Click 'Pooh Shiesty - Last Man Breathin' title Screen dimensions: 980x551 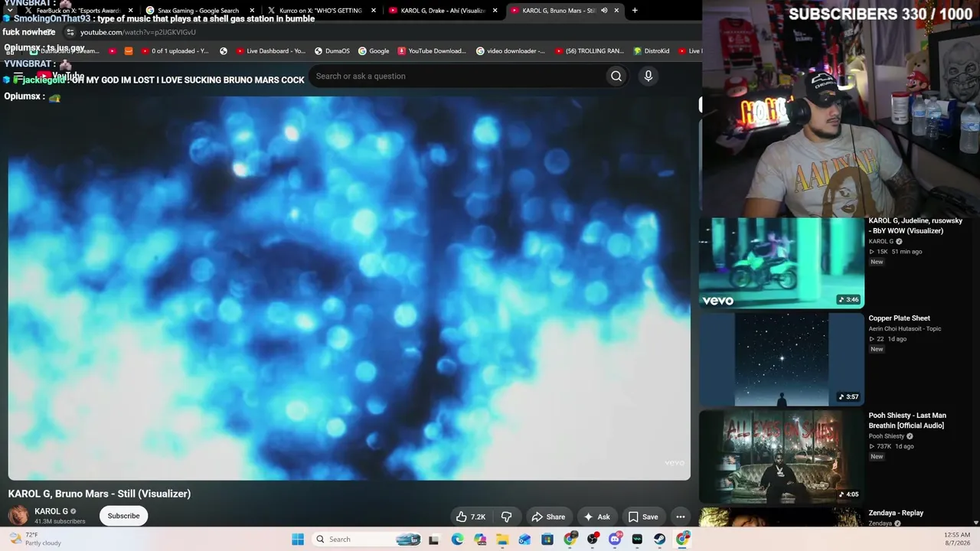point(907,420)
